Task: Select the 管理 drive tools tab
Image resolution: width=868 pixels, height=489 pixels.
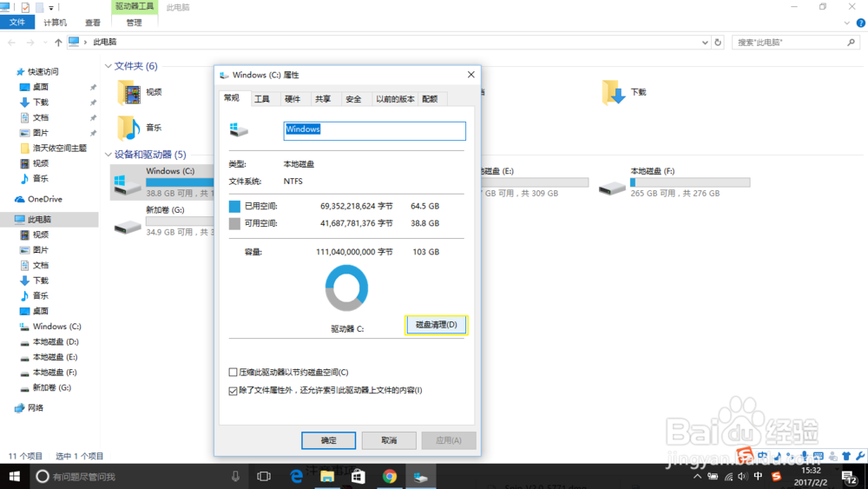Action: point(134,23)
